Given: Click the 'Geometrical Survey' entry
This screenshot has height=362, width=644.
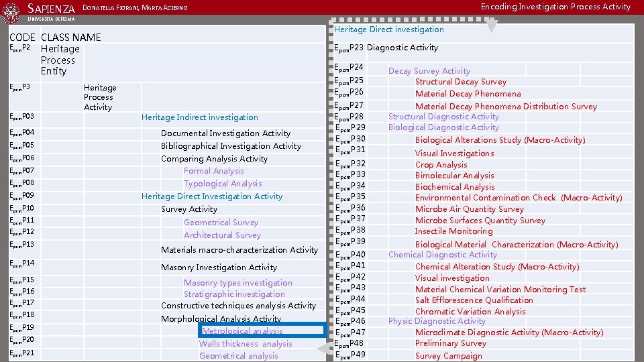Looking at the screenshot, I should [x=221, y=223].
